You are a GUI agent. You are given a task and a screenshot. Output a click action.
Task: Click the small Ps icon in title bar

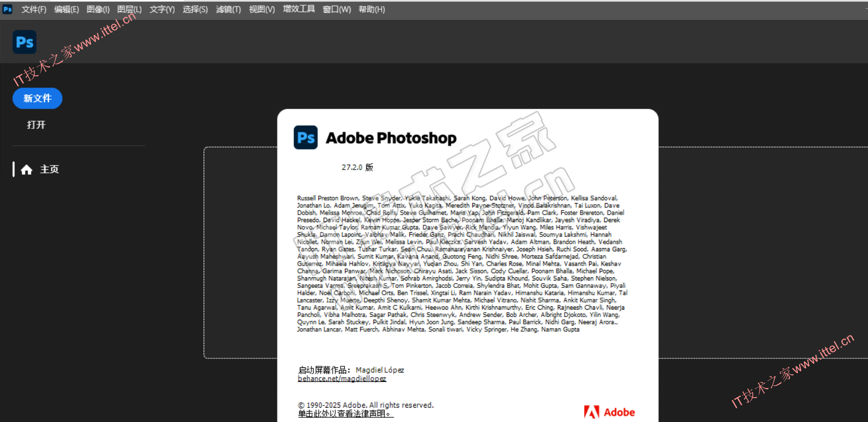click(x=7, y=9)
